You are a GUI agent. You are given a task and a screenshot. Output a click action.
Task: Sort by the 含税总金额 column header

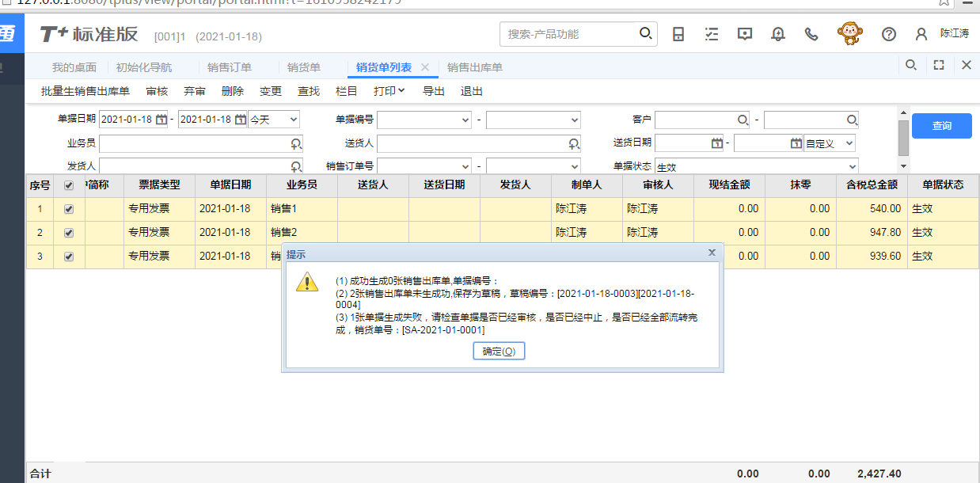pos(872,184)
